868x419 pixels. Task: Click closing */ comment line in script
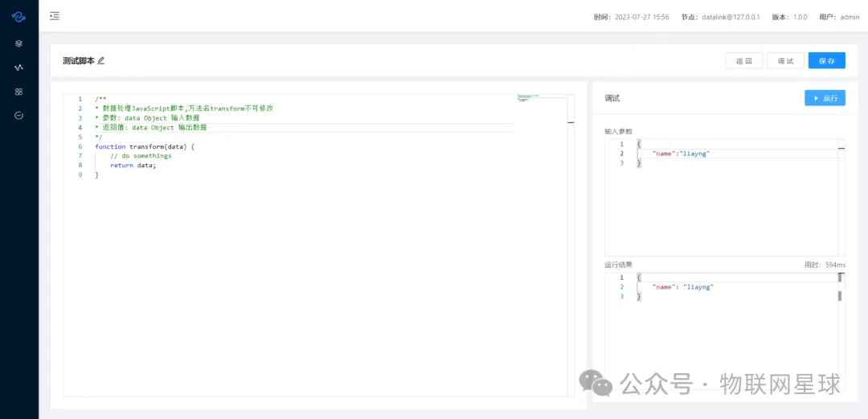99,137
